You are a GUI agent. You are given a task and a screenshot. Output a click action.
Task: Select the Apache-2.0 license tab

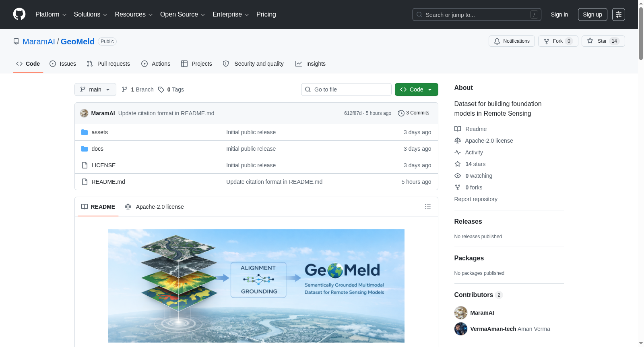[x=154, y=207]
